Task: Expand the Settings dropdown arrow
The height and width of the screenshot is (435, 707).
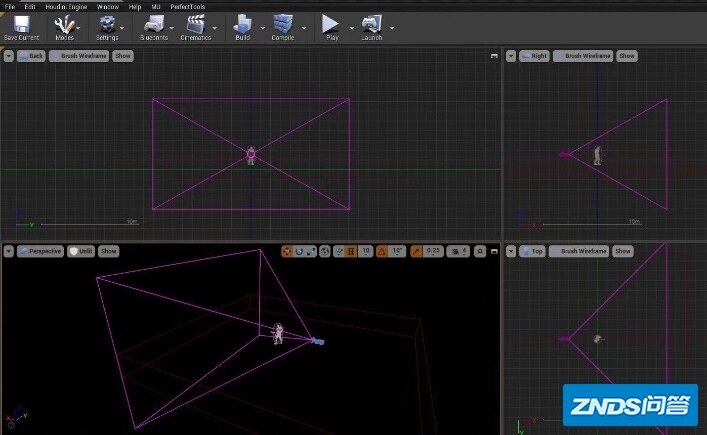Action: 122,28
